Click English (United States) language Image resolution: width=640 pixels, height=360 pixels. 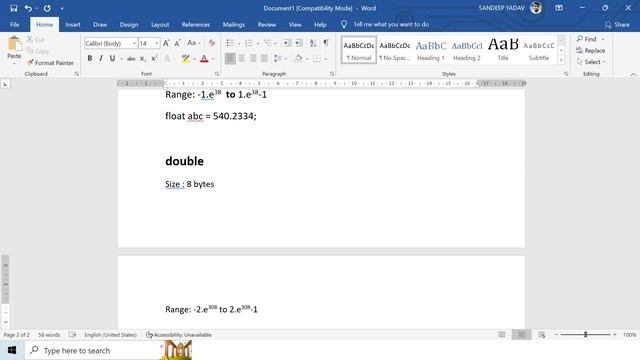(x=111, y=335)
